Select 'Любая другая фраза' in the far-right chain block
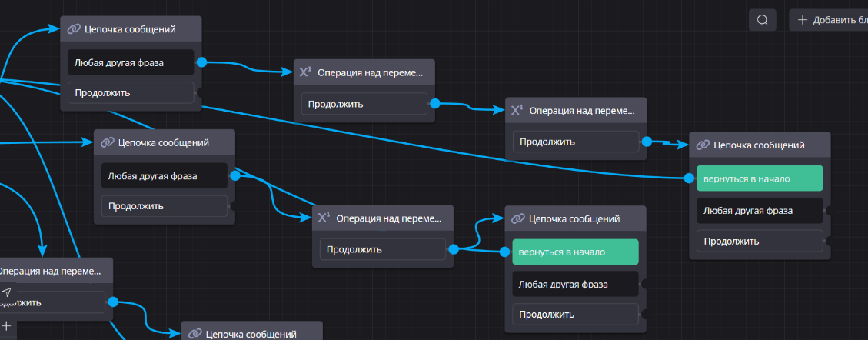Screen dimensions: 868x340 pyautogui.click(x=759, y=210)
